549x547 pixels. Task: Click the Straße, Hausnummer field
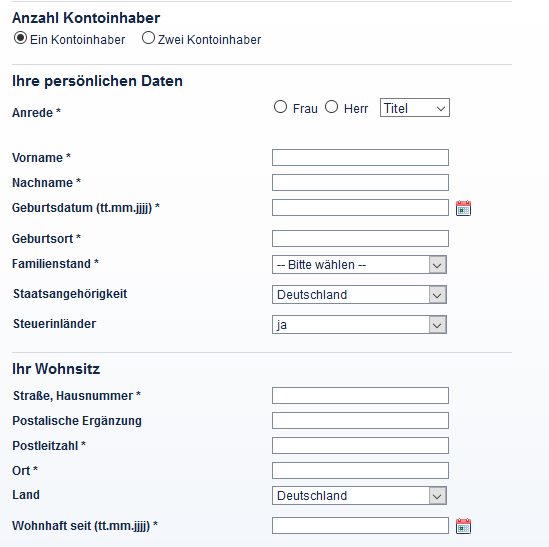360,395
